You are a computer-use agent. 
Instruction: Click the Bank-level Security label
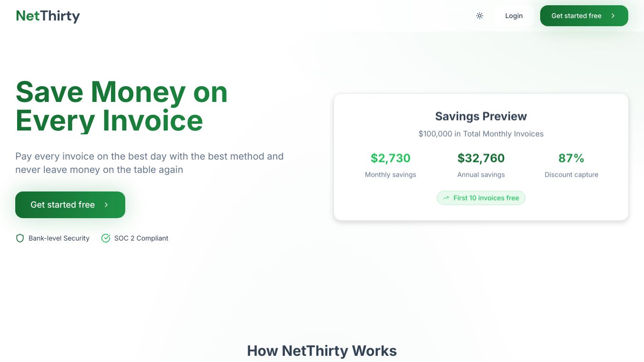click(x=59, y=238)
